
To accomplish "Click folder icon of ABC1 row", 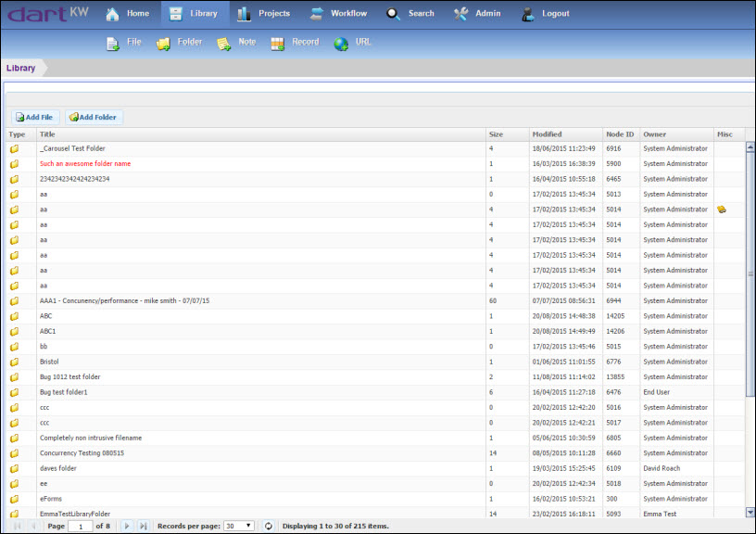I will 15,331.
